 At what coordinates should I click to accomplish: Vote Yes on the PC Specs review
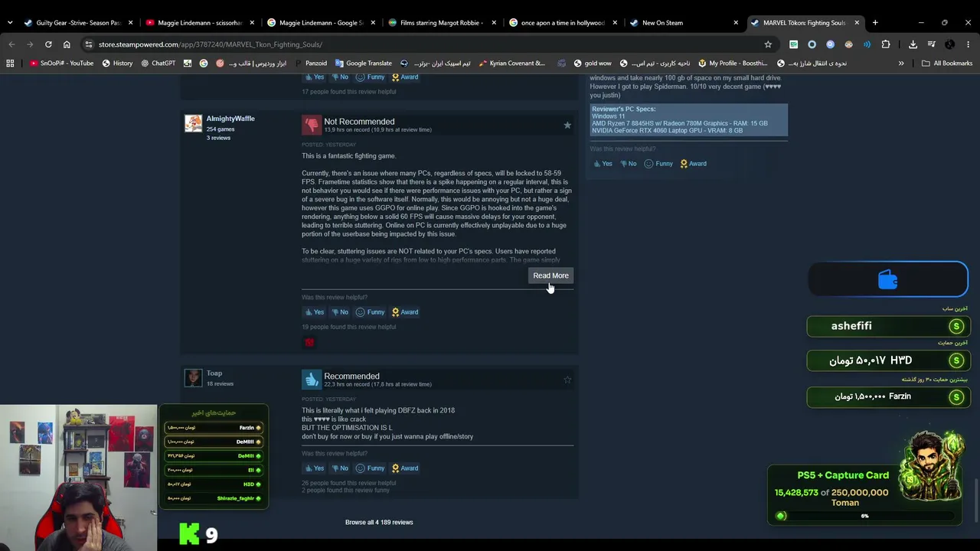click(x=603, y=164)
